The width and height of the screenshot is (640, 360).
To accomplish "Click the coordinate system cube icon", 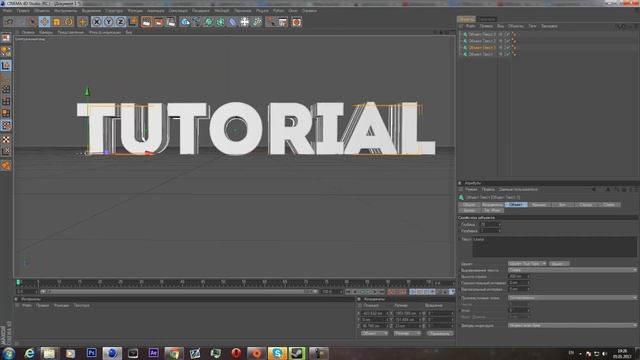I will tap(133, 22).
